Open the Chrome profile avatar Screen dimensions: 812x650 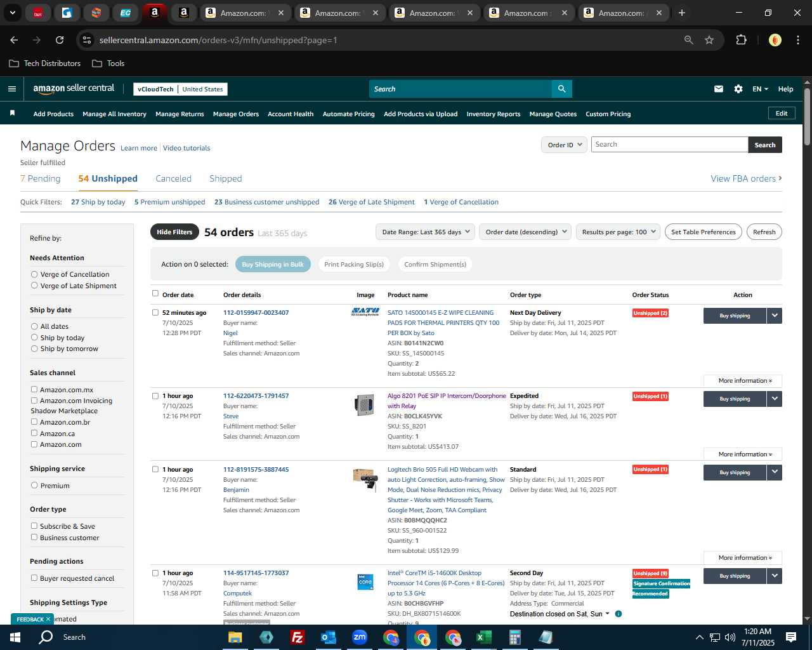[775, 40]
